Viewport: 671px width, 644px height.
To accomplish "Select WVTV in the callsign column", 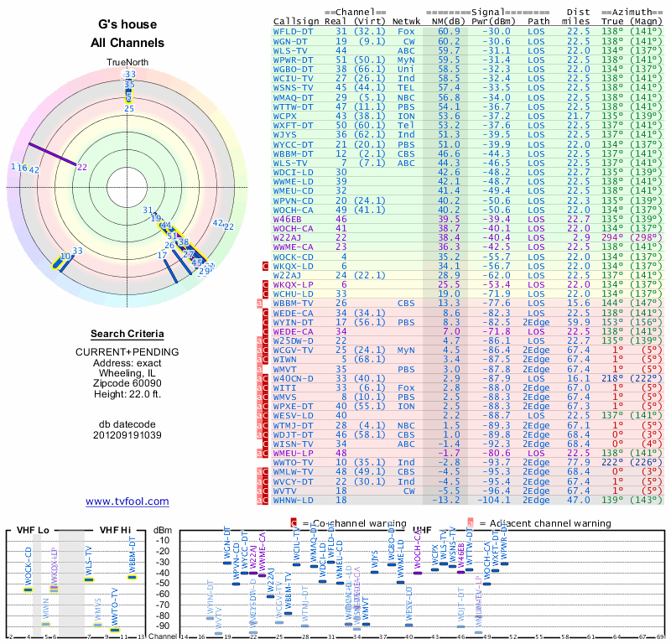I will [284, 491].
